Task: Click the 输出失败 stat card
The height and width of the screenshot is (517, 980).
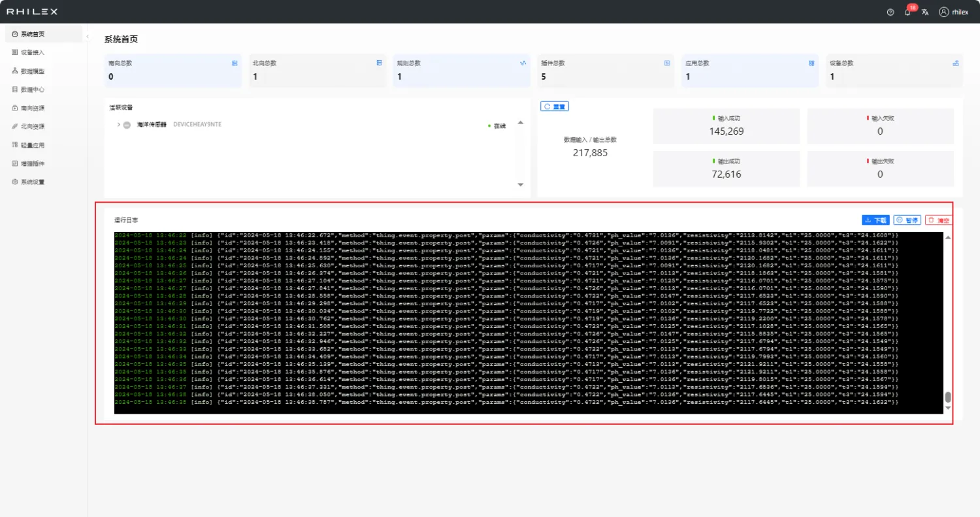Action: click(x=880, y=169)
